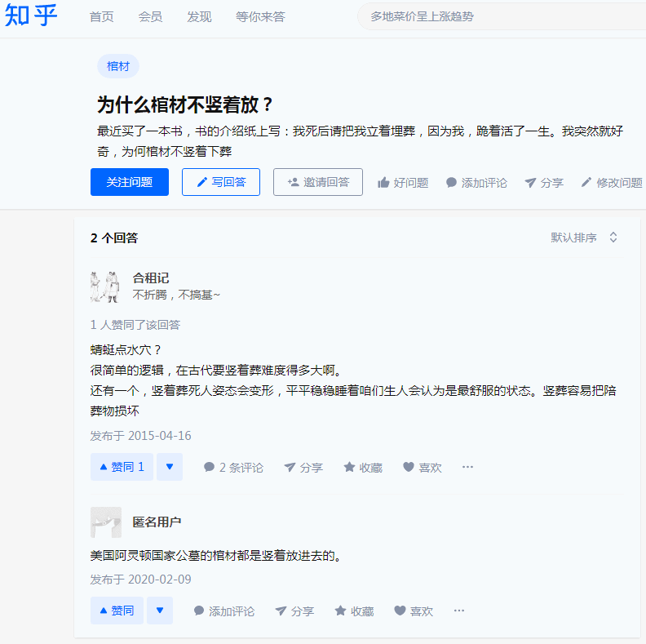The height and width of the screenshot is (644, 646).
Task: Click 添加评论 on 匿名用户's answer
Action: [x=224, y=611]
